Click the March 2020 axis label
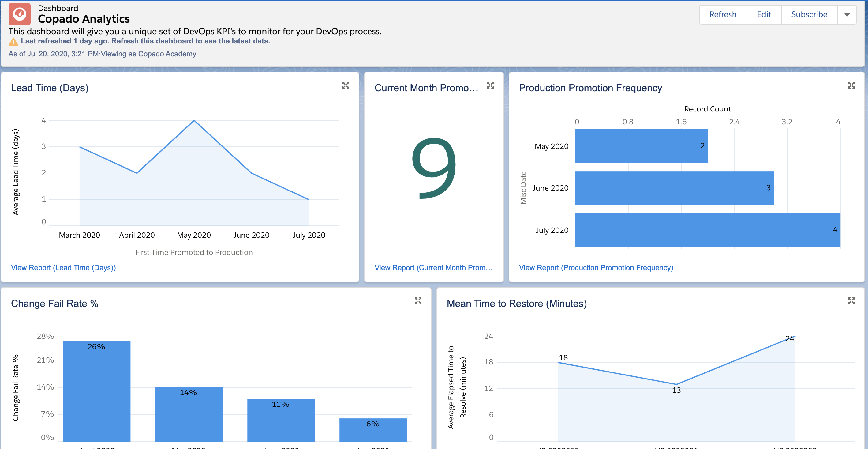The image size is (868, 449). (x=80, y=235)
